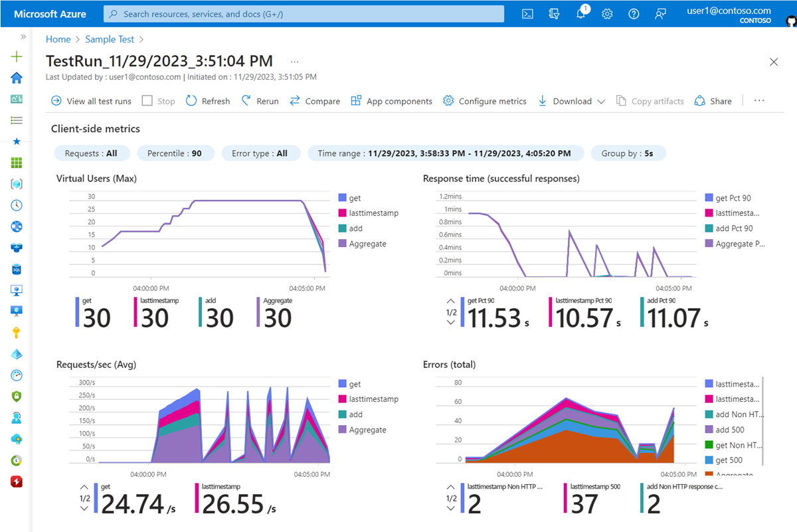
Task: Open the help question mark icon
Action: click(x=633, y=13)
